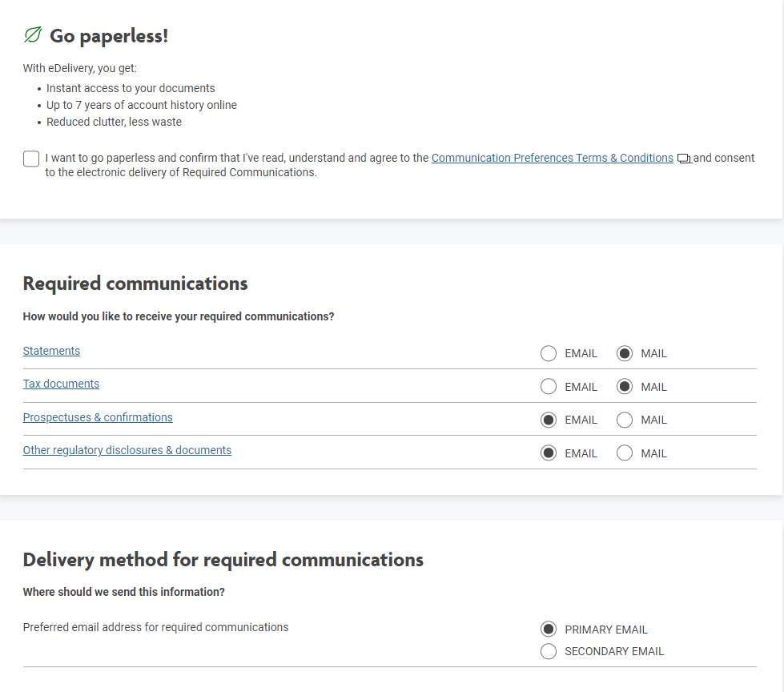This screenshot has height=692, width=784.
Task: Open the Tax documents link
Action: (x=61, y=384)
